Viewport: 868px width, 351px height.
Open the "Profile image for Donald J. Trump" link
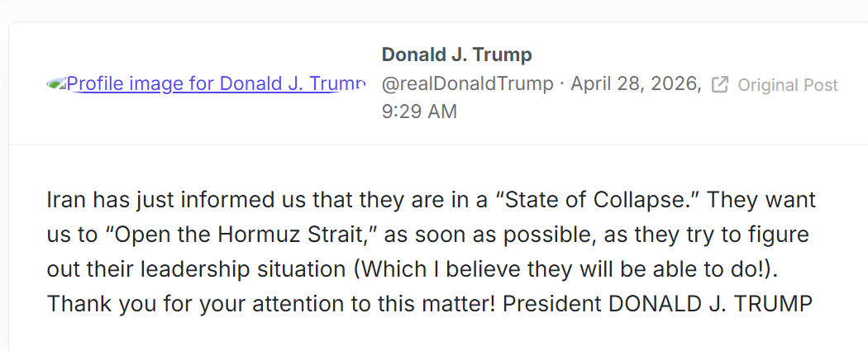215,83
